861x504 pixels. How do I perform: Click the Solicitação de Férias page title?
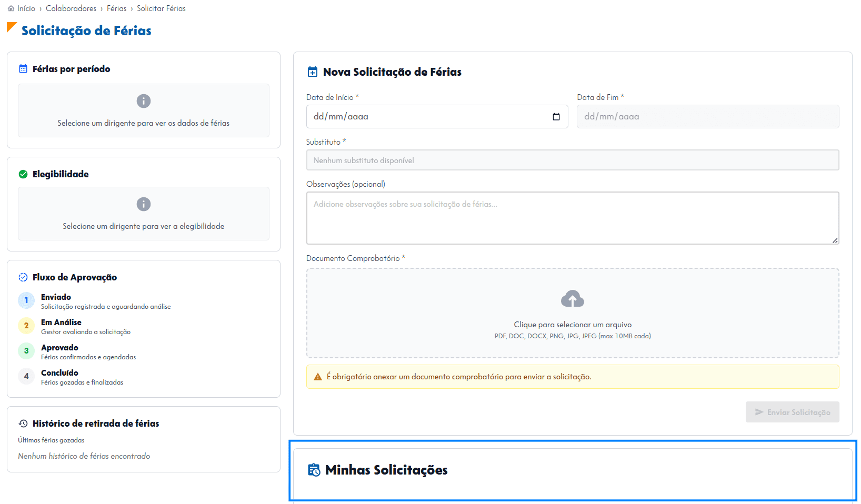coord(86,31)
